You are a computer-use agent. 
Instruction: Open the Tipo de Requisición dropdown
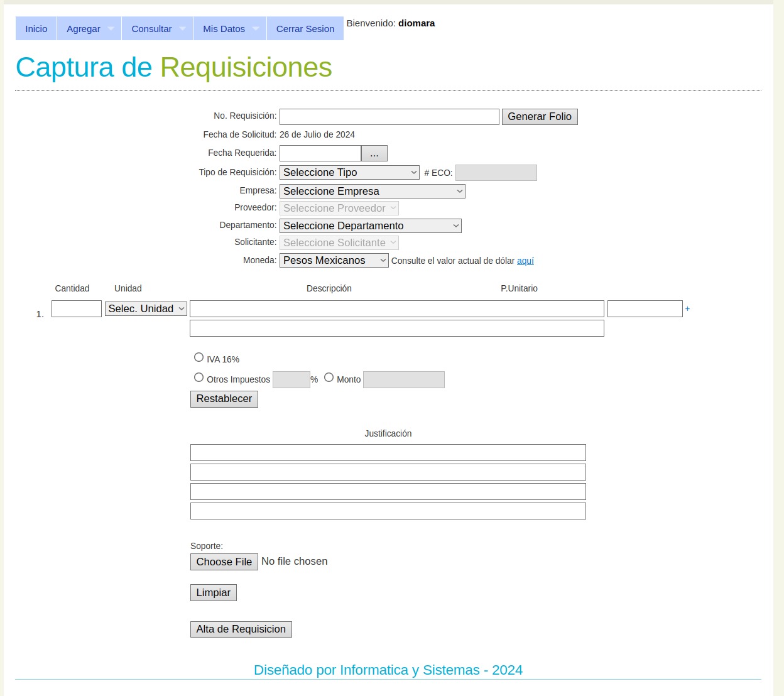point(349,173)
